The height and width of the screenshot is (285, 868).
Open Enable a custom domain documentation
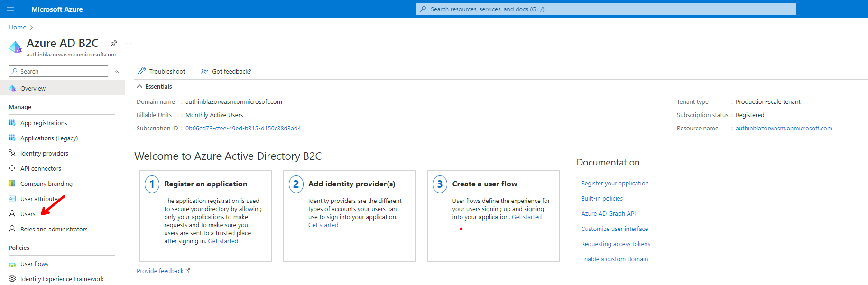tap(614, 259)
